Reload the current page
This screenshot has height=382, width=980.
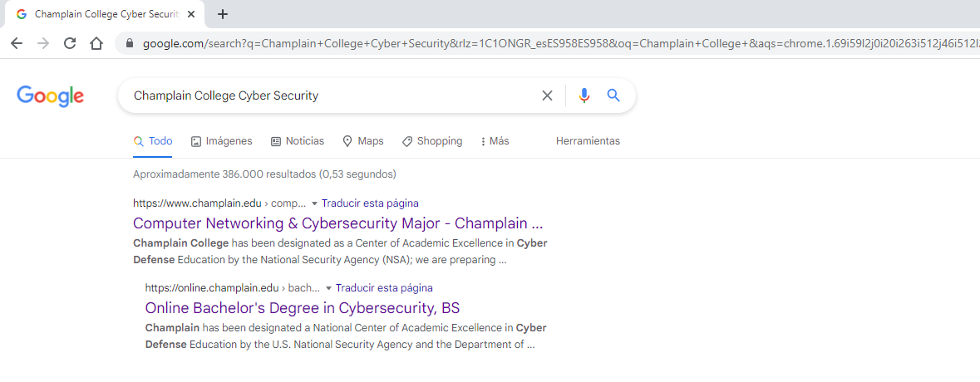pos(70,43)
